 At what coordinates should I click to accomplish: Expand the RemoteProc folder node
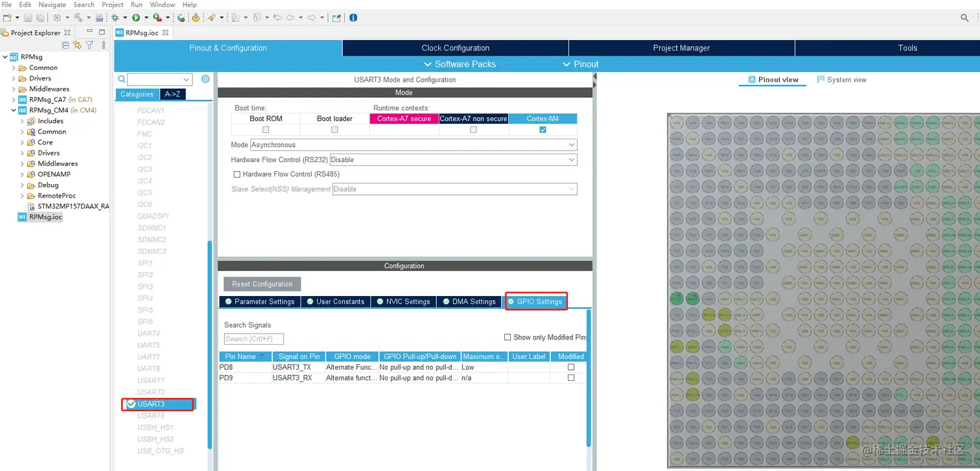coord(22,196)
